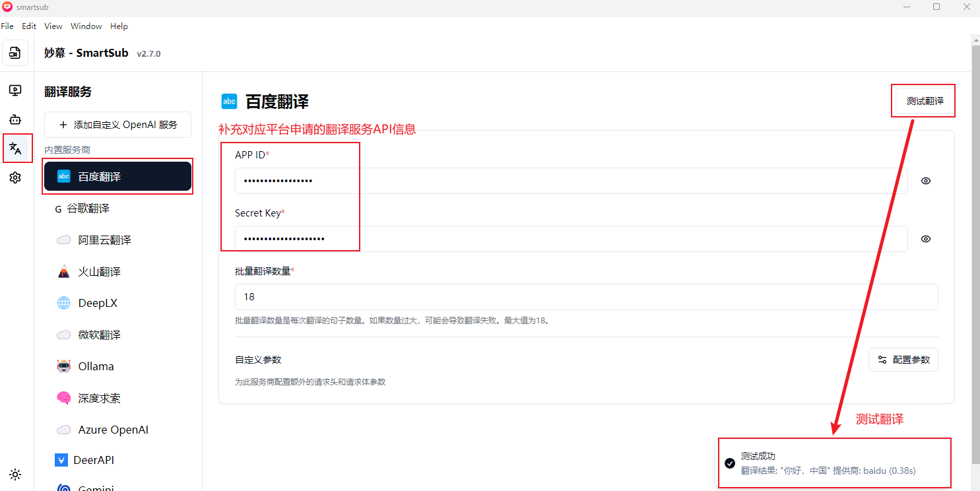Click 添加自定义 OpenAI 服务 button
The image size is (980, 491).
pos(117,125)
